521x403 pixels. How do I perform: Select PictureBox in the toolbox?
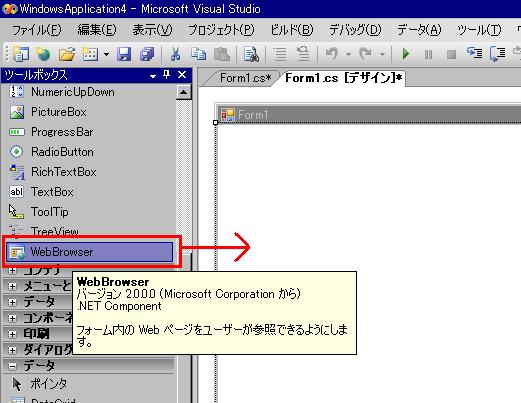coord(88,112)
